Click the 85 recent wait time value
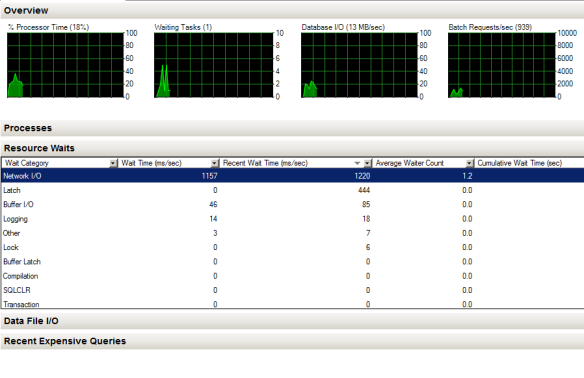This screenshot has height=378, width=584. 366,204
